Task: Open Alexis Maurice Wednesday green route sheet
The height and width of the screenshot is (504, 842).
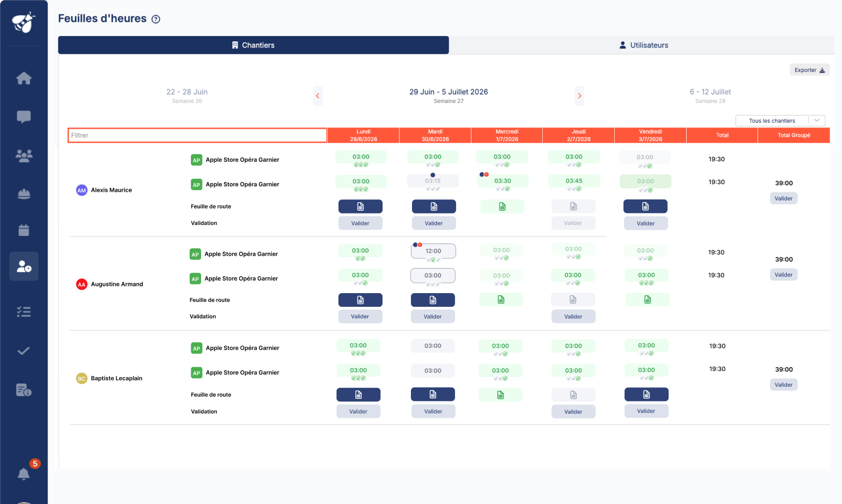Action: point(502,207)
